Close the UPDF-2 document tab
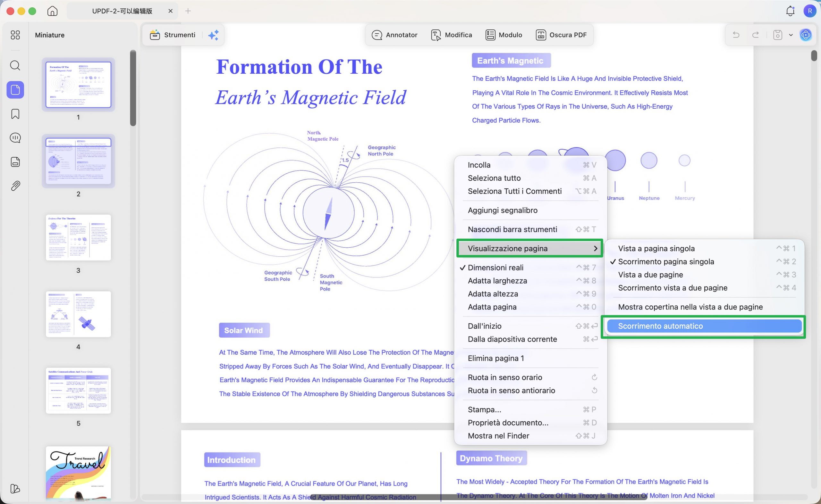This screenshot has width=821, height=504. pos(171,11)
